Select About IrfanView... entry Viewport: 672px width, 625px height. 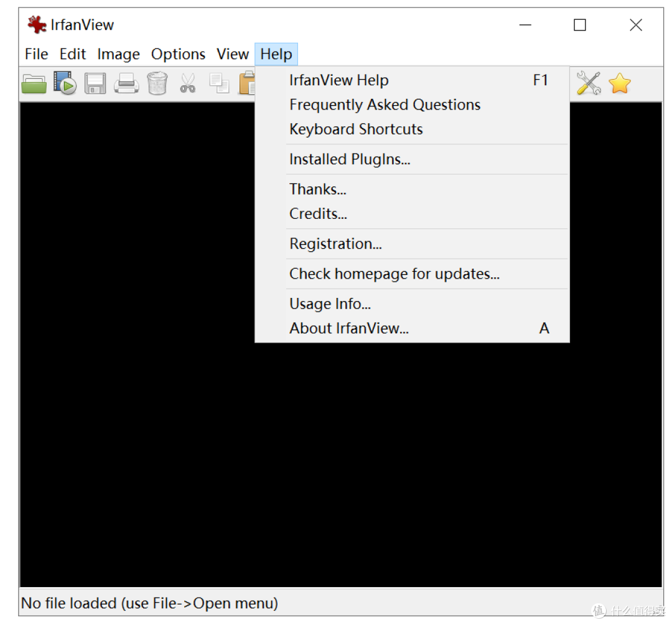[x=412, y=328]
